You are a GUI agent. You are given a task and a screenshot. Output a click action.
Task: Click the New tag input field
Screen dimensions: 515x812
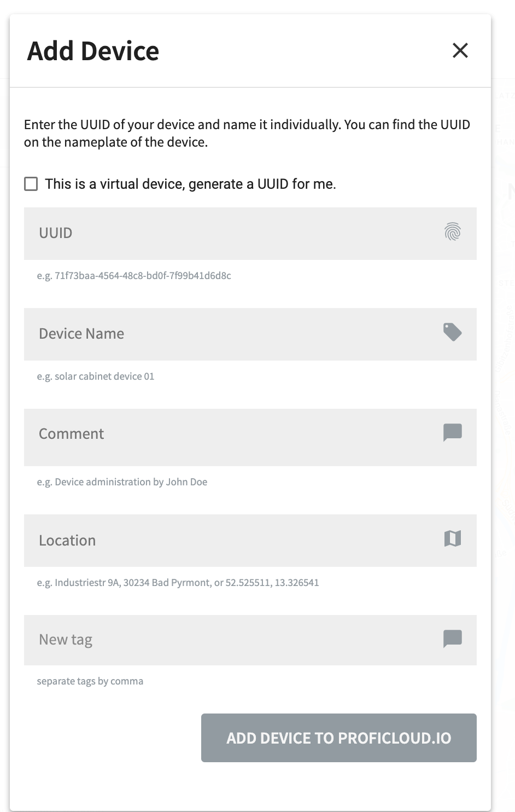click(250, 640)
